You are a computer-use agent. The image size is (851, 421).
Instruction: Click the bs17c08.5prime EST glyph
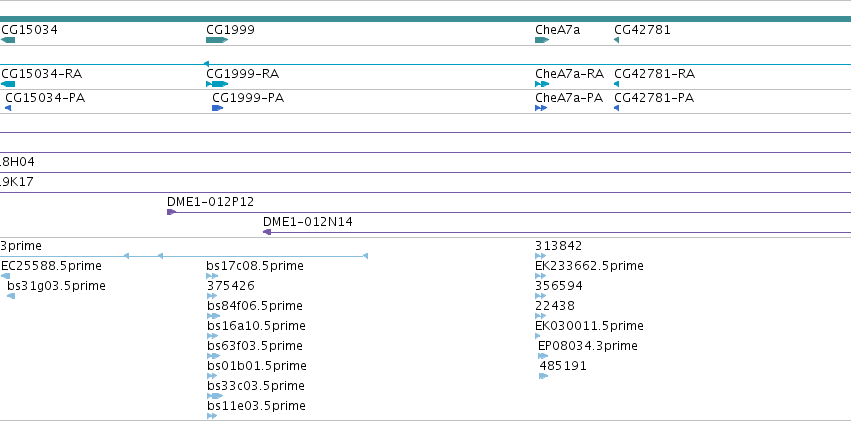[x=212, y=276]
